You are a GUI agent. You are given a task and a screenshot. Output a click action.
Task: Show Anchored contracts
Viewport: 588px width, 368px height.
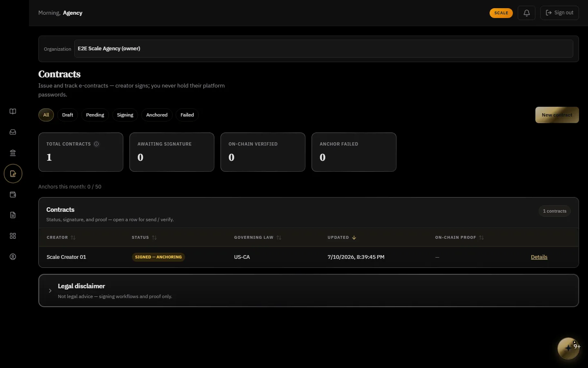[x=157, y=115]
